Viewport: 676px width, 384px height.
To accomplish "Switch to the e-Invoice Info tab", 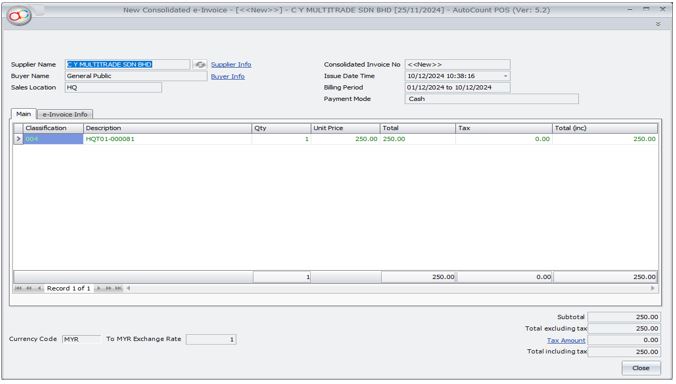I will (65, 115).
